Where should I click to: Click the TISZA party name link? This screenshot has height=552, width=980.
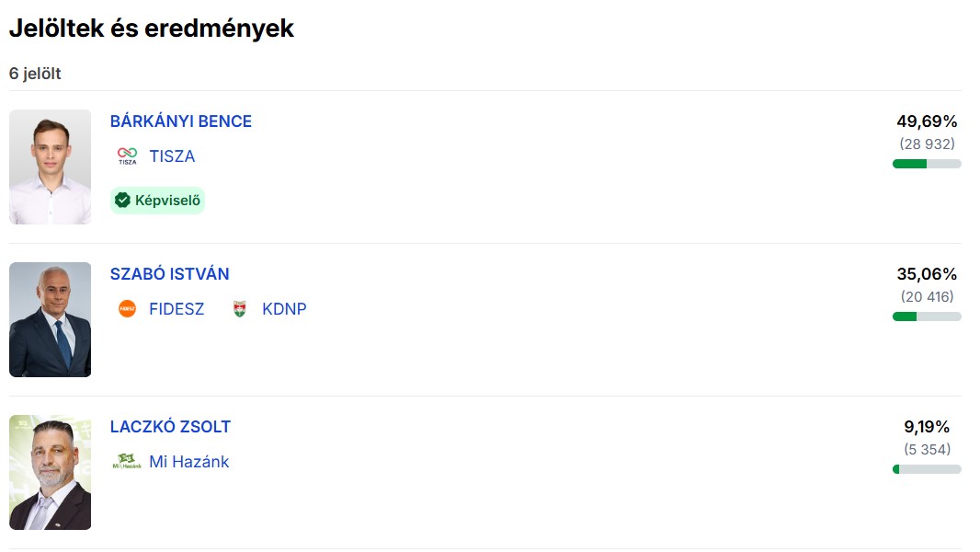tap(172, 156)
